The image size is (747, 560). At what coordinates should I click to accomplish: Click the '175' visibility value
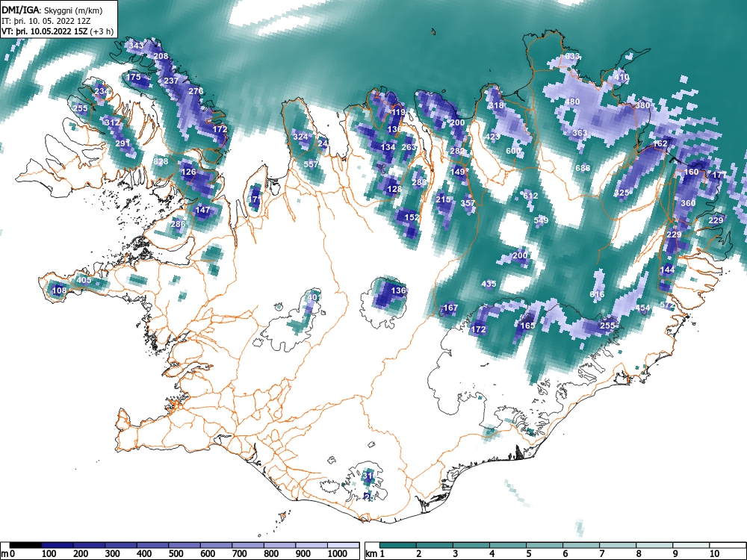tap(134, 77)
